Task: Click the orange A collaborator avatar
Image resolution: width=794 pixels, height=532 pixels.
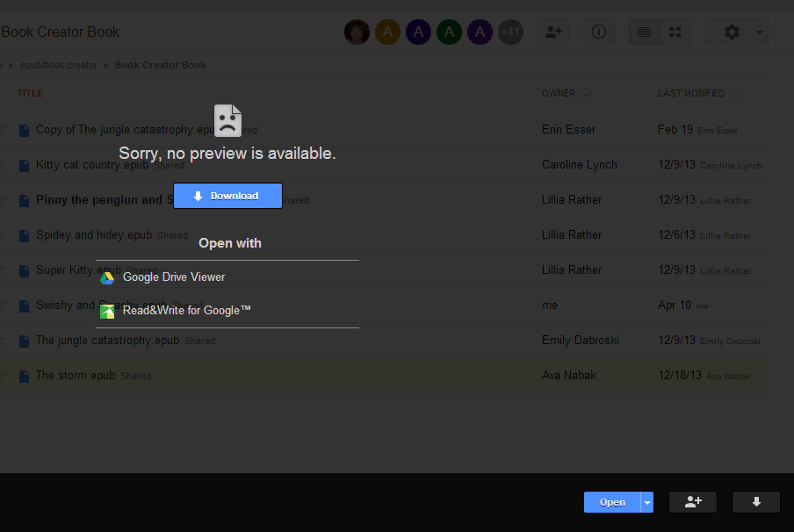Action: click(387, 32)
